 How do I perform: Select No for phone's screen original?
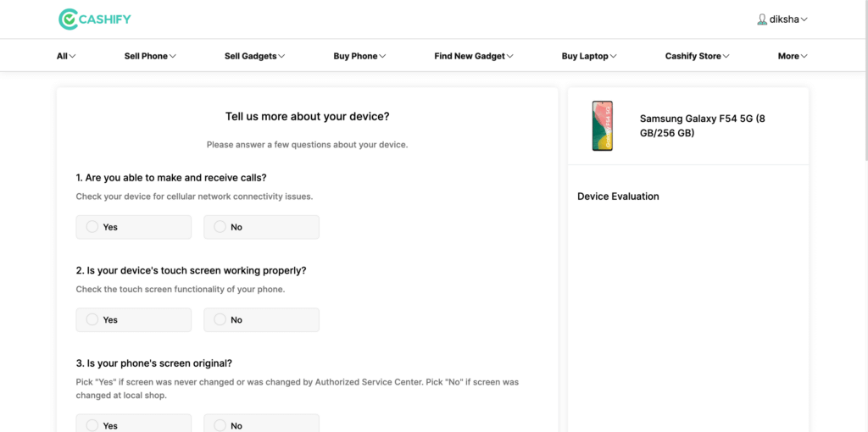[261, 424]
